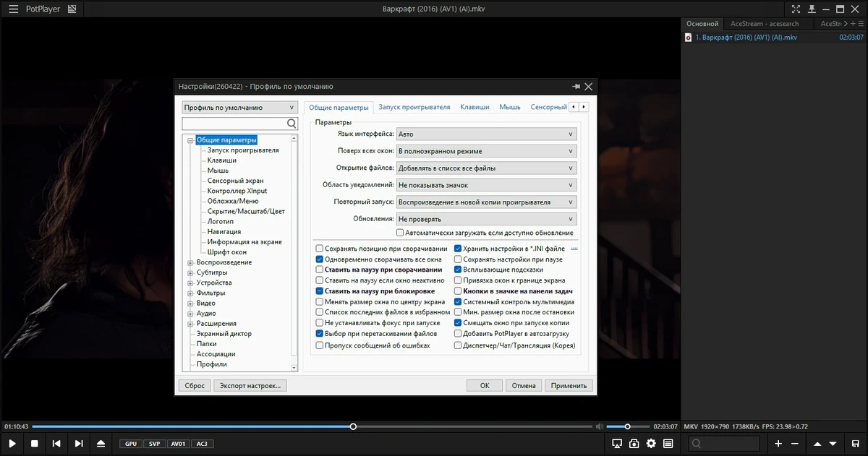
Task: Open the 'Область уведомлений' dropdown
Action: click(x=486, y=185)
